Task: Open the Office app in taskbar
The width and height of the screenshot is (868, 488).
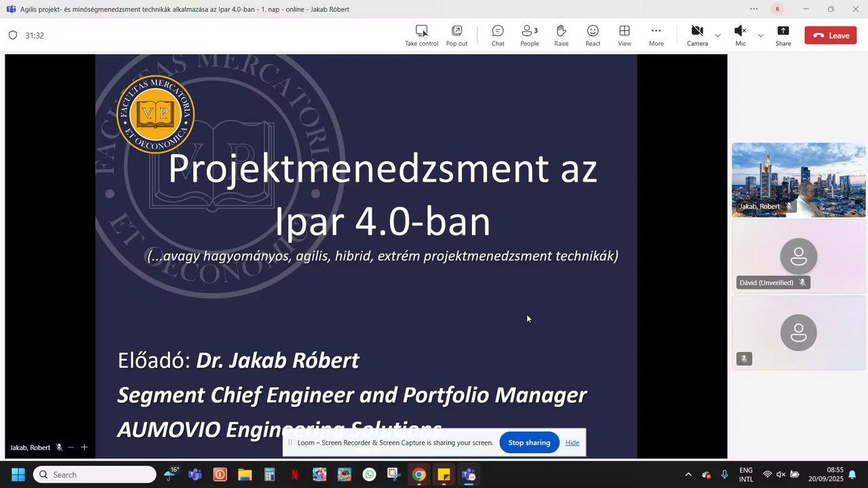Action: [220, 474]
